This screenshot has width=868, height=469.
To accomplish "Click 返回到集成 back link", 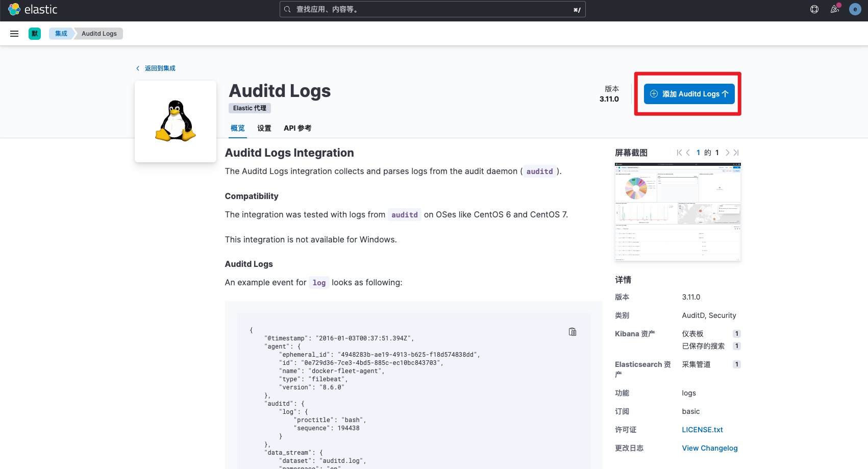I will (156, 68).
